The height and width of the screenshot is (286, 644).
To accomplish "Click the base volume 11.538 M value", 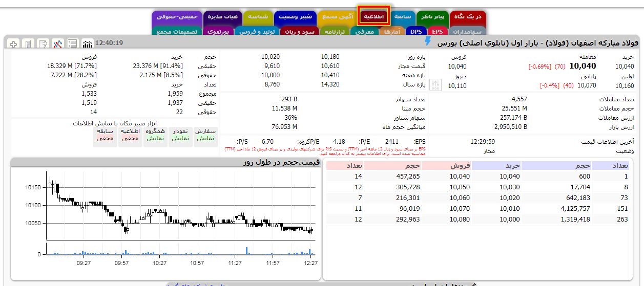I will point(284,108).
